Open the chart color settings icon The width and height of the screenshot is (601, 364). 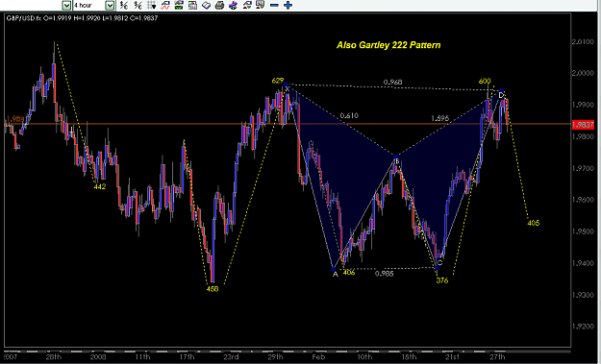click(x=192, y=5)
